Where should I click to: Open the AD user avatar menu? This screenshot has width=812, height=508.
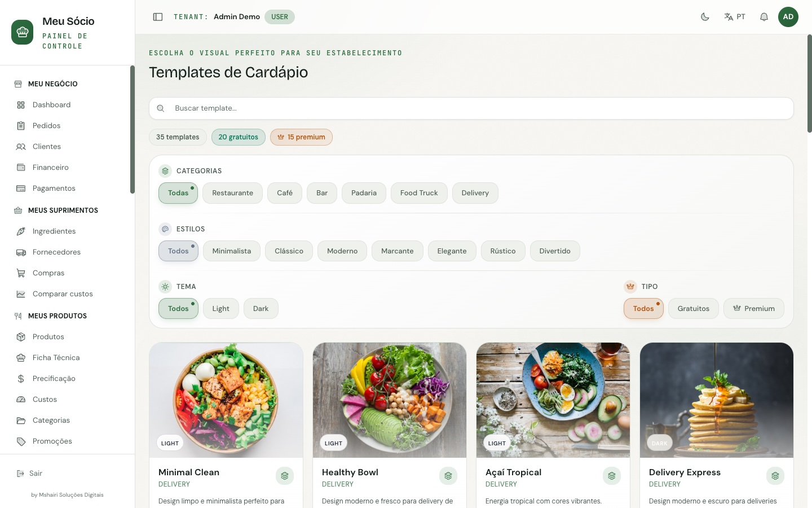(788, 17)
